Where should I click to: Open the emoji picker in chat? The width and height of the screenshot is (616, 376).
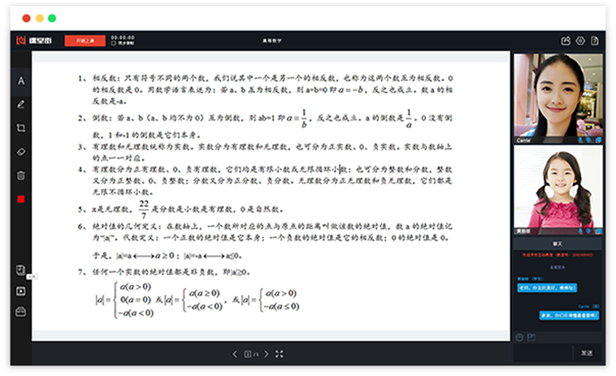[519, 337]
